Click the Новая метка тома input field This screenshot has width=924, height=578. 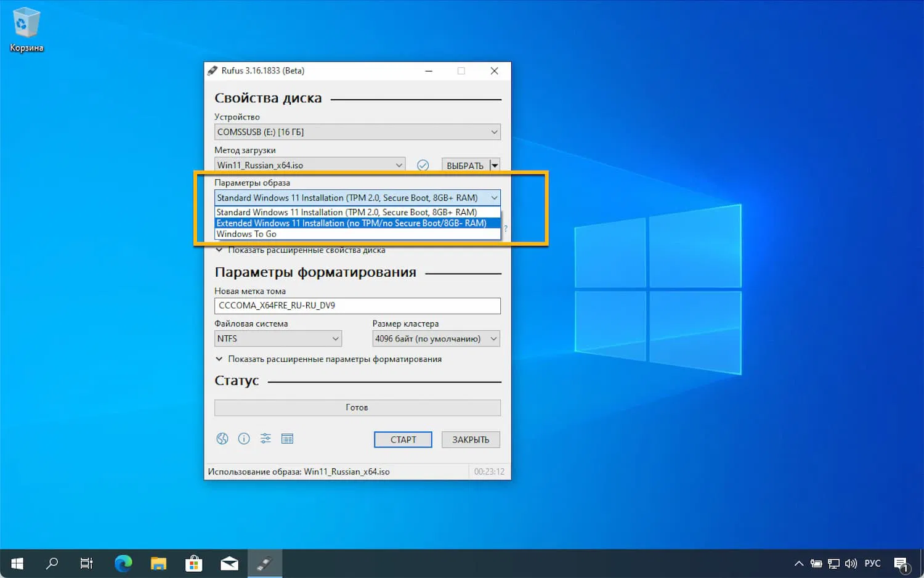click(357, 306)
